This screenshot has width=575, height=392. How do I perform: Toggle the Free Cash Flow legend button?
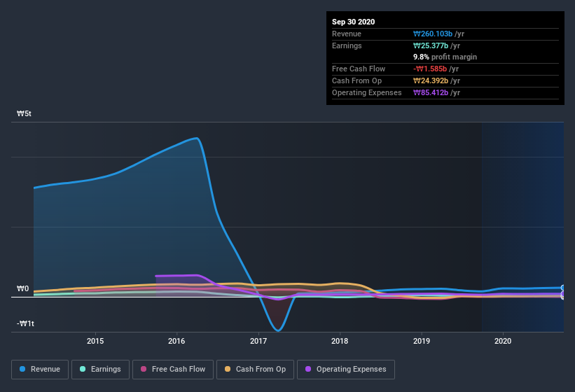pyautogui.click(x=172, y=369)
